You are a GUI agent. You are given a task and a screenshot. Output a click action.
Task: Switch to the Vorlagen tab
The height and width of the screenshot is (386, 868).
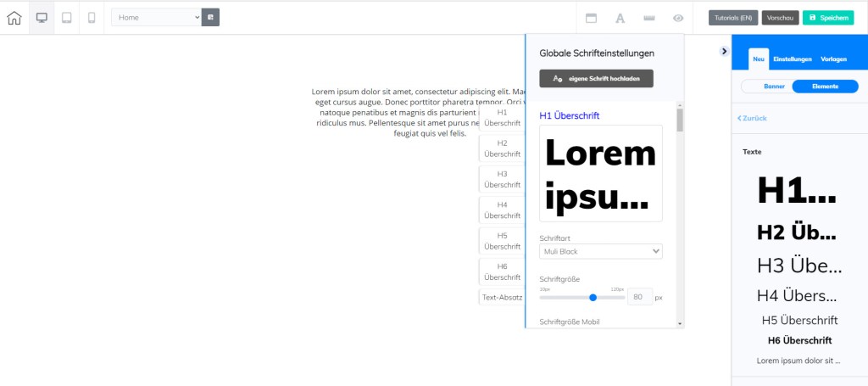pos(833,59)
